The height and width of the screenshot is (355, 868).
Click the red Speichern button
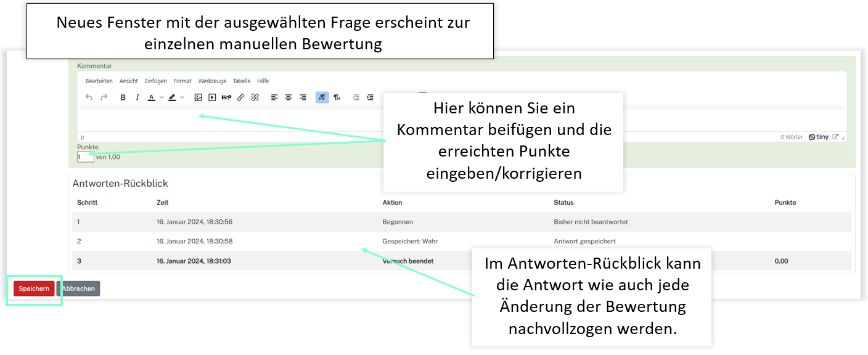[34, 288]
